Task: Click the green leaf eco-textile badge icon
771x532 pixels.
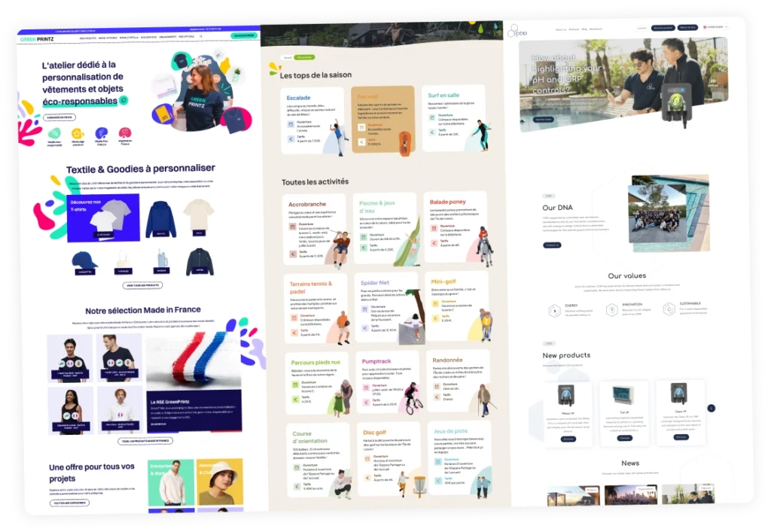Action: (54, 133)
